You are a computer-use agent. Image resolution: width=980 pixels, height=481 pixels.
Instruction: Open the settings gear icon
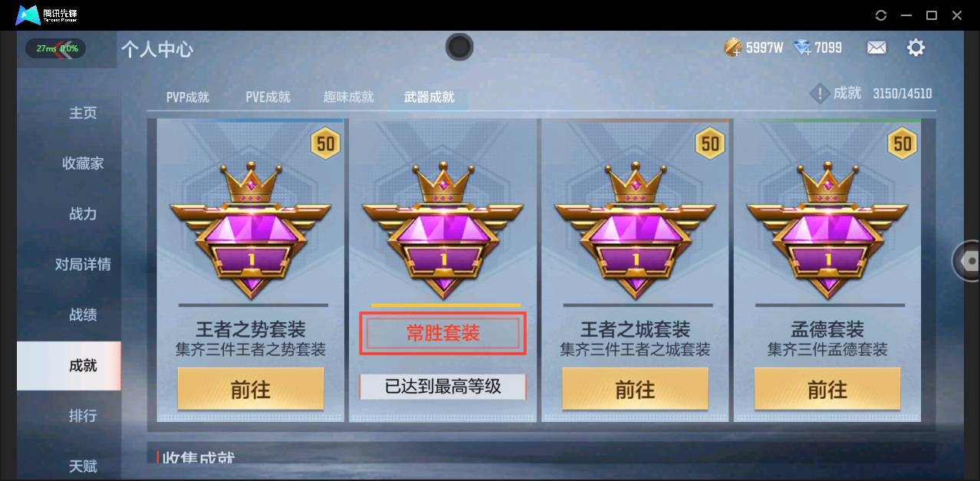916,48
